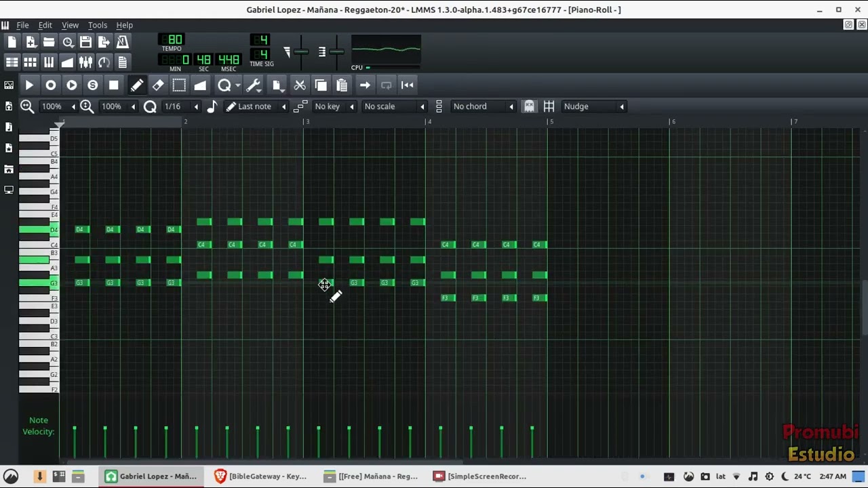
Task: Click the G3 key on piano keyboard
Action: (x=39, y=283)
